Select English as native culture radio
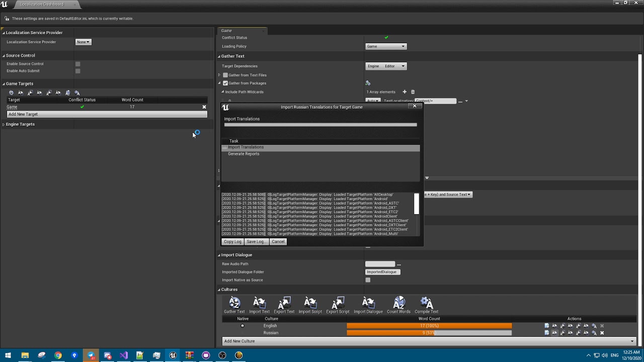The width and height of the screenshot is (644, 362). [x=243, y=326]
